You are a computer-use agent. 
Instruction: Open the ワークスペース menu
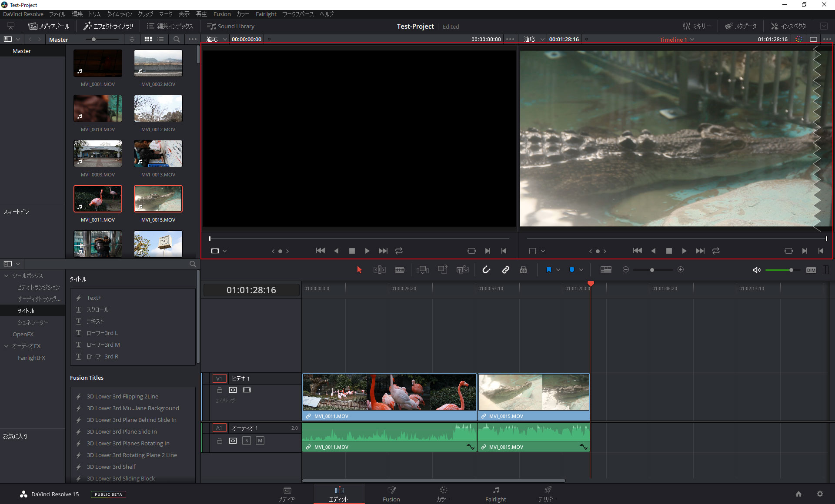click(x=298, y=14)
